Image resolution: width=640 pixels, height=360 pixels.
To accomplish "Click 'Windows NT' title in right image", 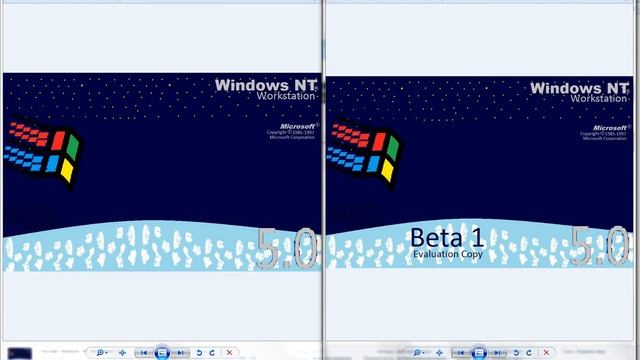I will [x=579, y=88].
